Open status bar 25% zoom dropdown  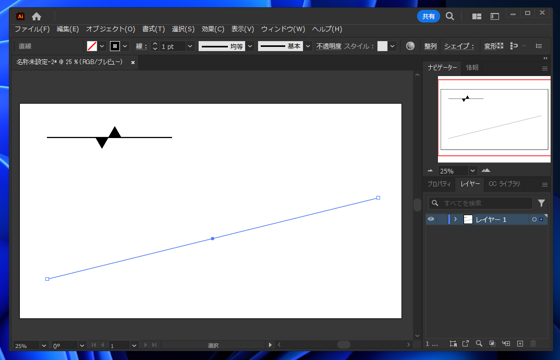coord(44,345)
